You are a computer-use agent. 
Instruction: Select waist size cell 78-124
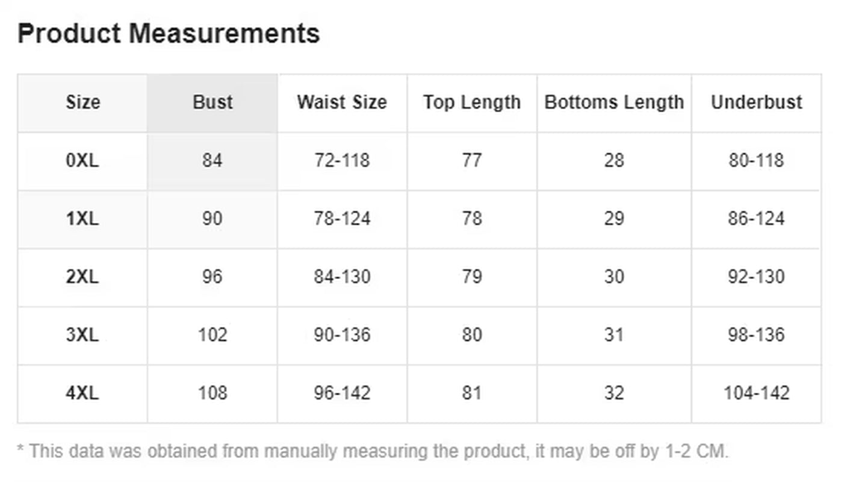tap(342, 219)
